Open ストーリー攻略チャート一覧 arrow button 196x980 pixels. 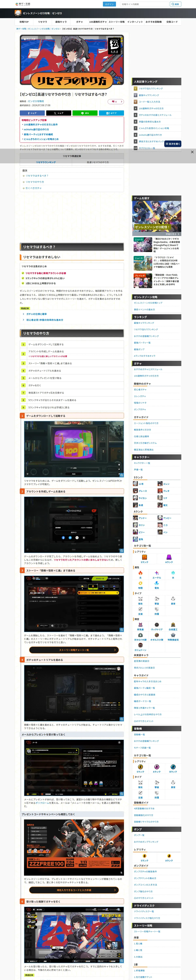click(74, 650)
